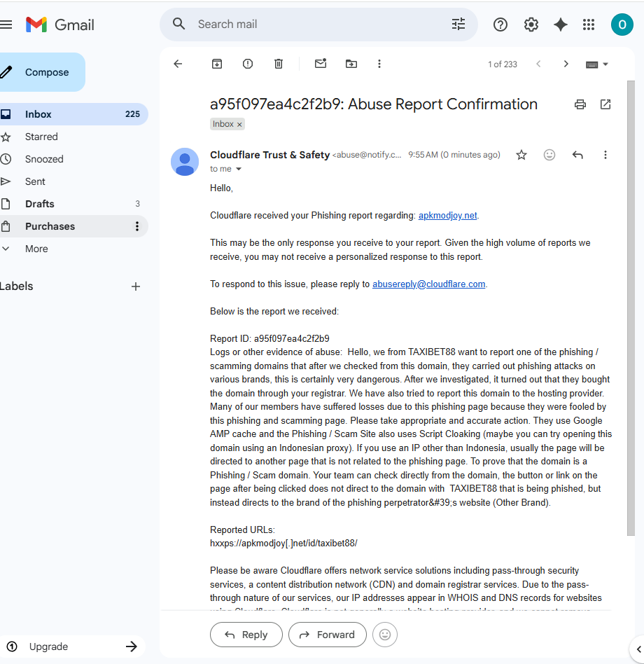Click the Gmail logo
This screenshot has height=664, width=644.
[x=60, y=25]
